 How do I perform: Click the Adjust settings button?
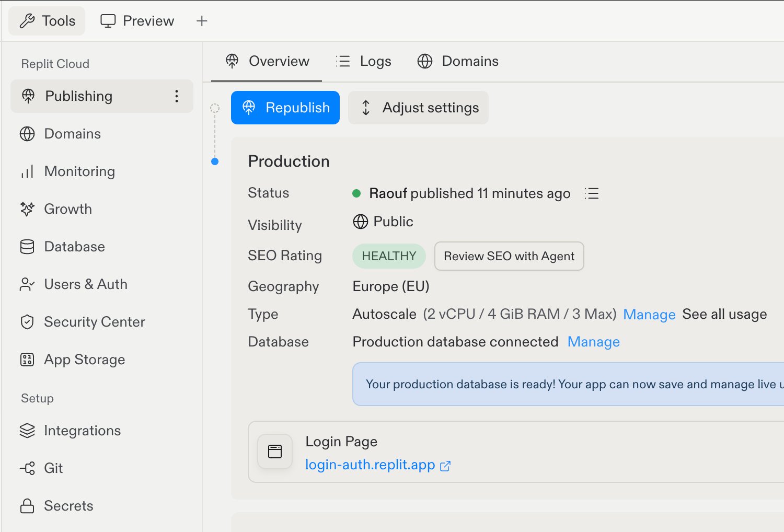(418, 108)
